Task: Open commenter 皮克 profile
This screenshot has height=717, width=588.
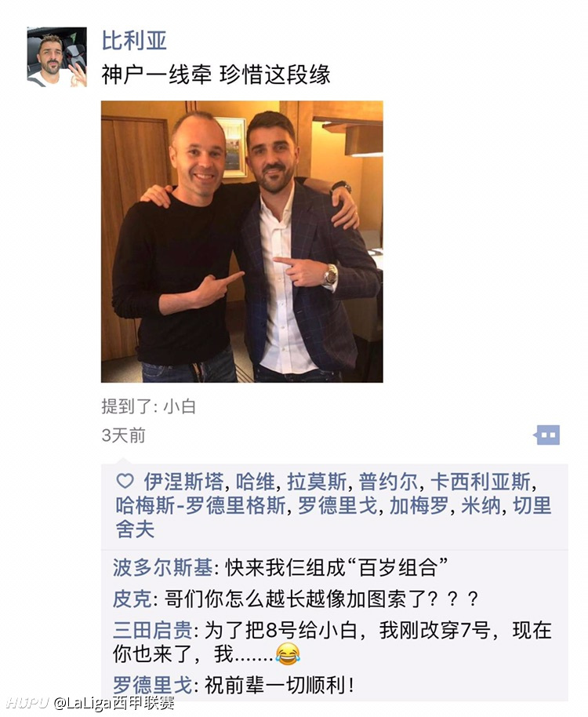Action: [x=132, y=599]
